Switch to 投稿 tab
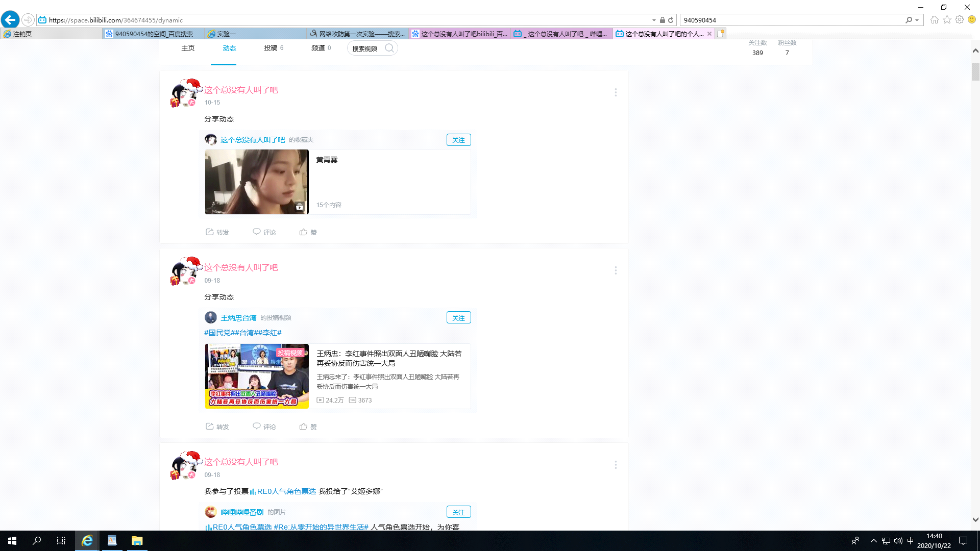The image size is (980, 551). pos(271,48)
